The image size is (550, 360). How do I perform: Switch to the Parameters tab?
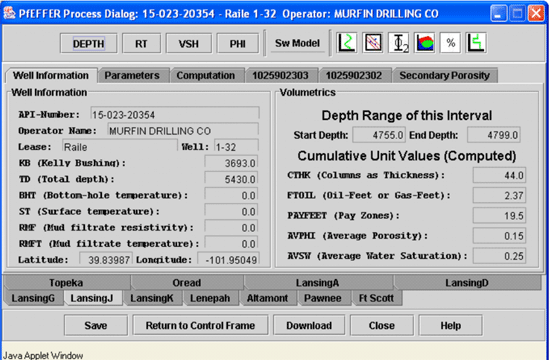(x=132, y=75)
